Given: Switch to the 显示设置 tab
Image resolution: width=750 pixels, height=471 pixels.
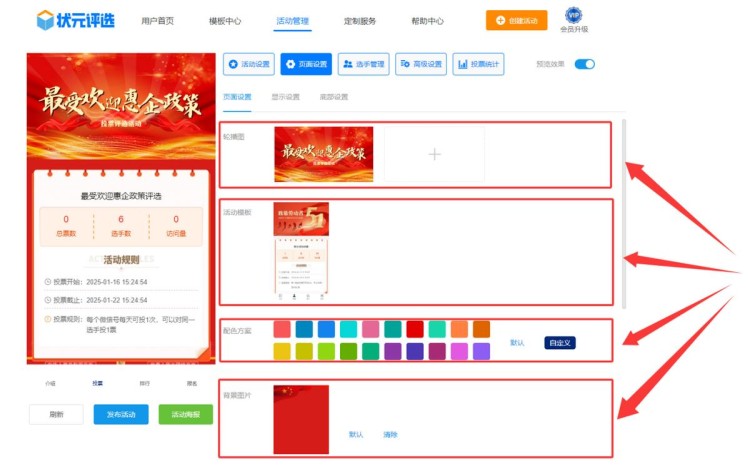Looking at the screenshot, I should 285,97.
